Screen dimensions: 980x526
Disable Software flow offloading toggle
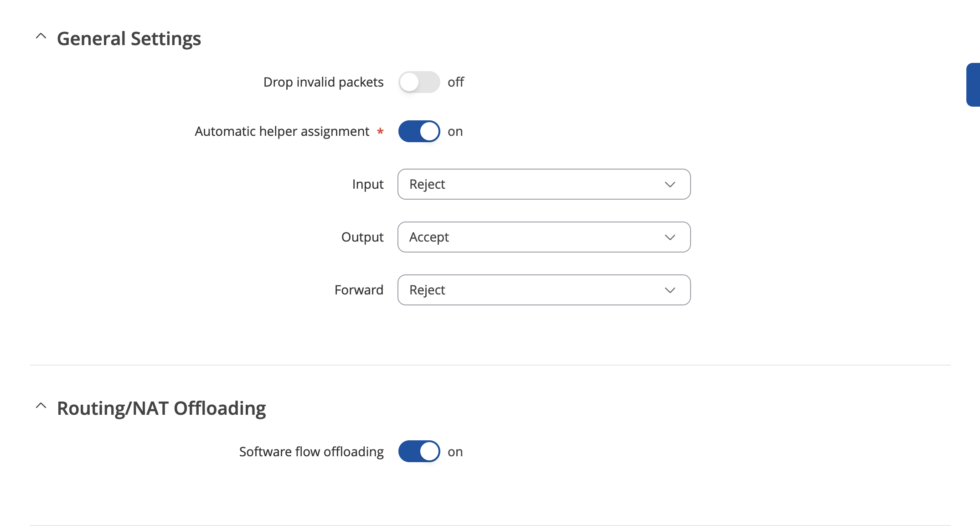click(419, 451)
